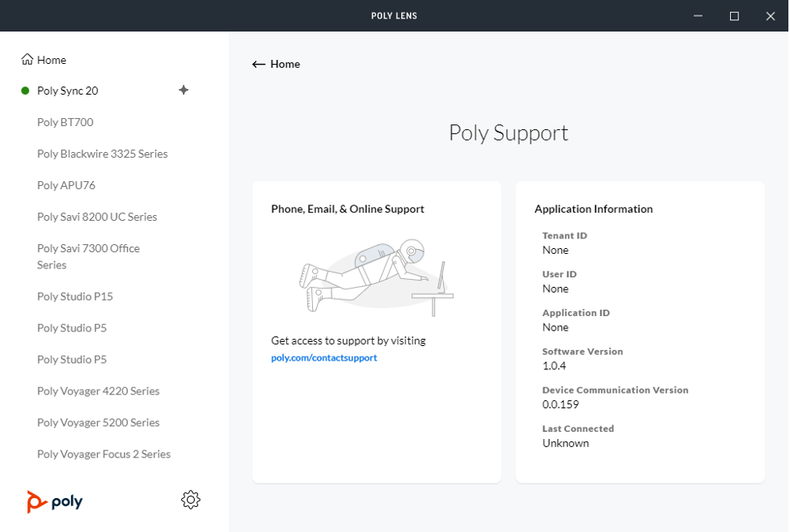Visit the poly.com/contactsupport link

(324, 357)
